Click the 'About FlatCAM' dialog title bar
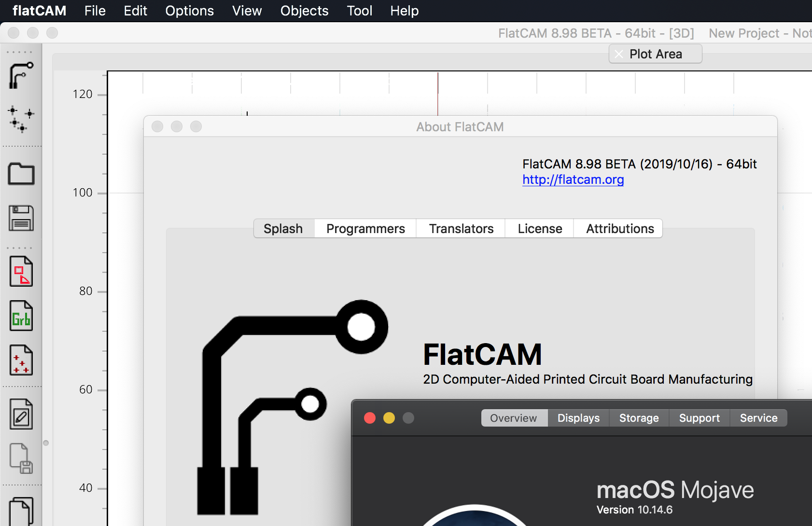The height and width of the screenshot is (526, 812). point(460,127)
